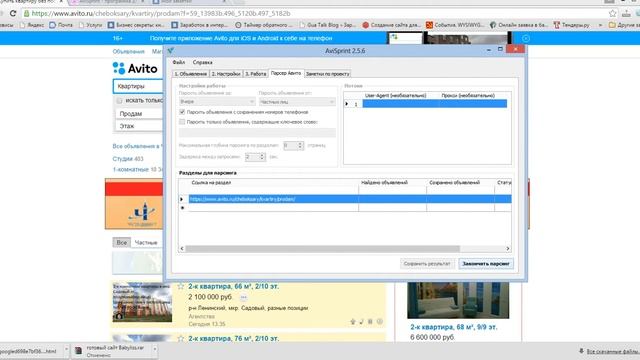
Task: Open the Продам dropdown on Avito
Action: coord(139,114)
